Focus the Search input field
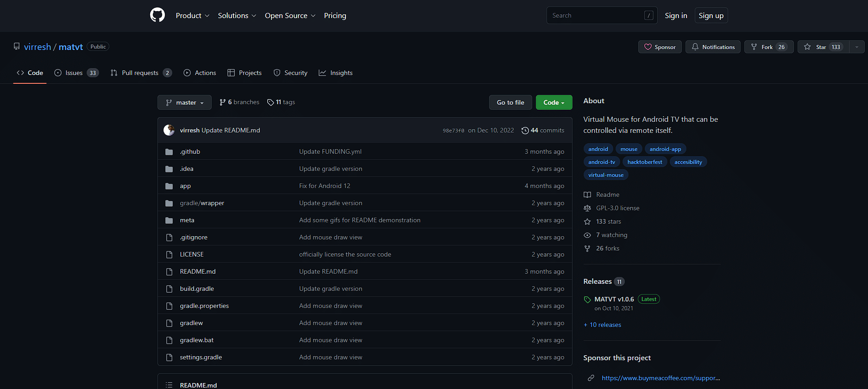The width and height of the screenshot is (868, 389). tap(602, 15)
